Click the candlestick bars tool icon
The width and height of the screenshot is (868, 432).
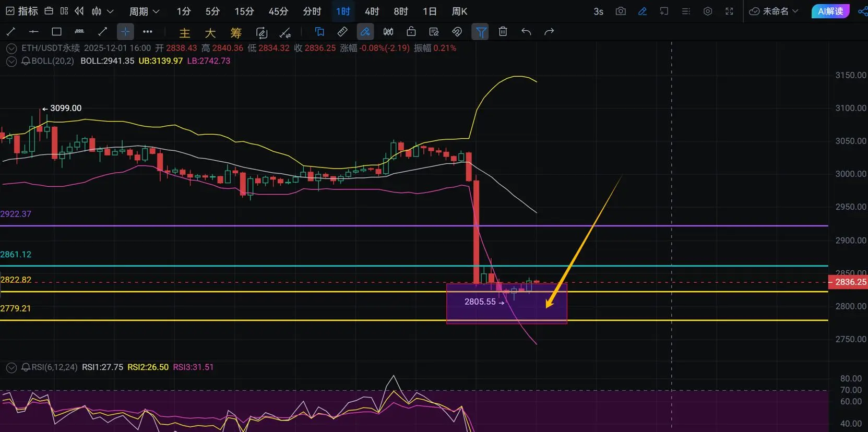[388, 32]
